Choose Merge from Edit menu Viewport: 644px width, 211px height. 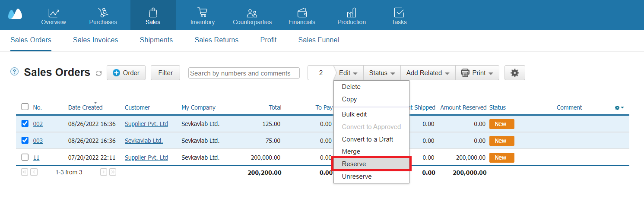371,151
